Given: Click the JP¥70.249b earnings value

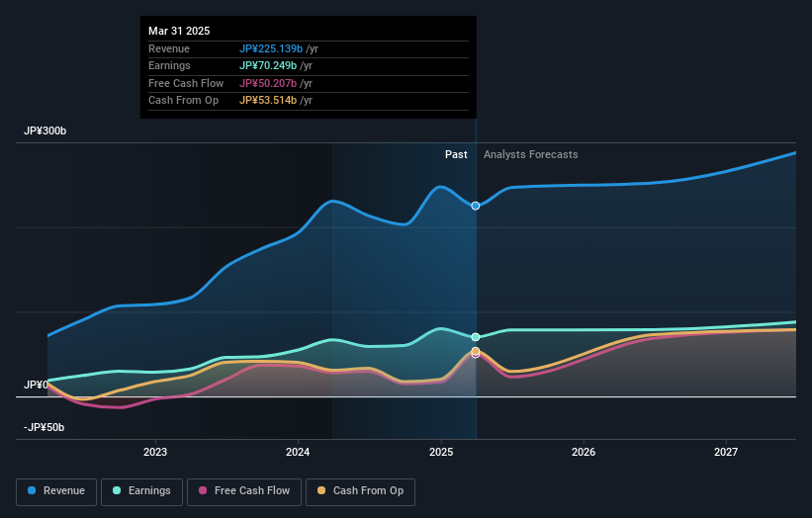Looking at the screenshot, I should [268, 65].
